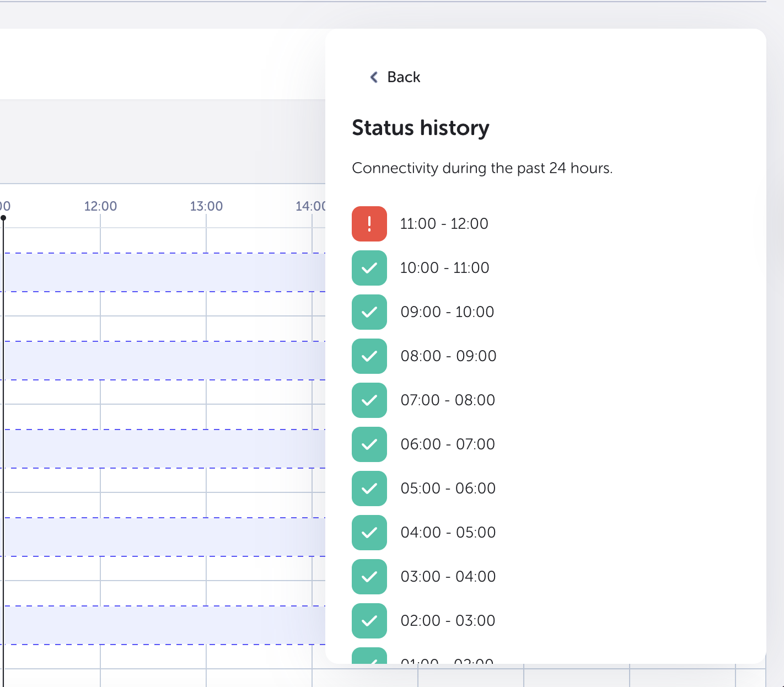
Task: Click the 13:00 label on the timeline
Action: click(x=206, y=206)
